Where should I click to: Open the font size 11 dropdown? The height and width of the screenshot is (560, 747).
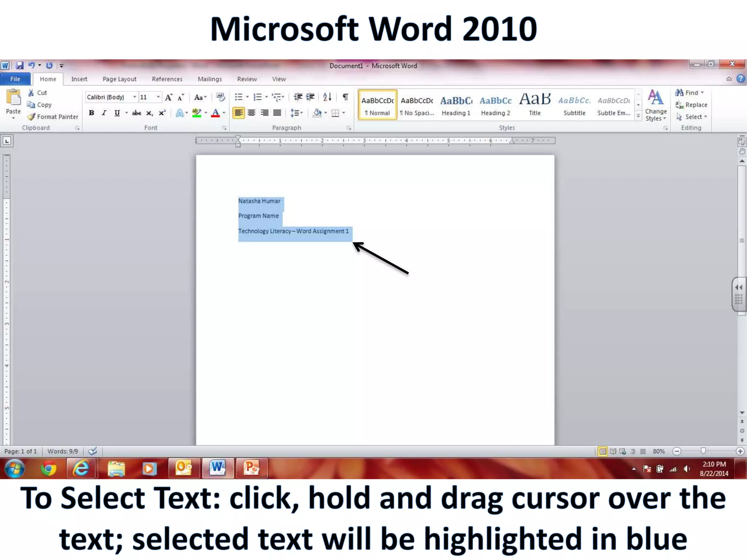point(158,97)
